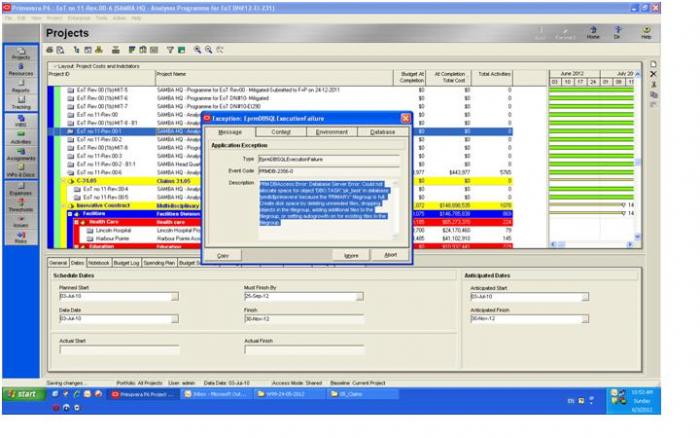Open the Spending Plan tab in project details
The width and height of the screenshot is (700, 438).
159,263
